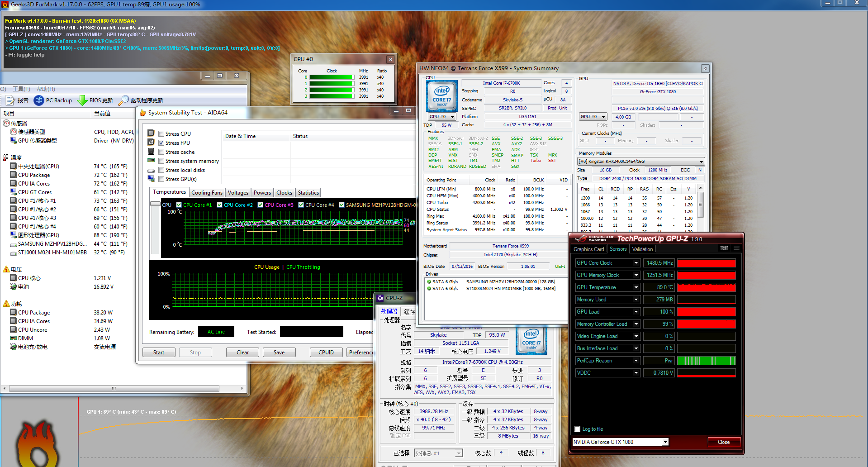Enable Stress system memory checkbox
Image resolution: width=868 pixels, height=467 pixels.
click(161, 161)
